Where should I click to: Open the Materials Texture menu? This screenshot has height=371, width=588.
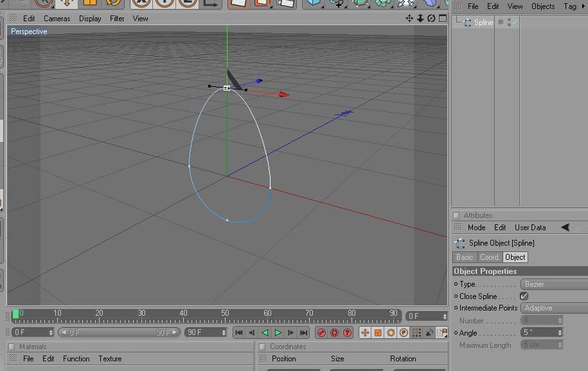110,359
